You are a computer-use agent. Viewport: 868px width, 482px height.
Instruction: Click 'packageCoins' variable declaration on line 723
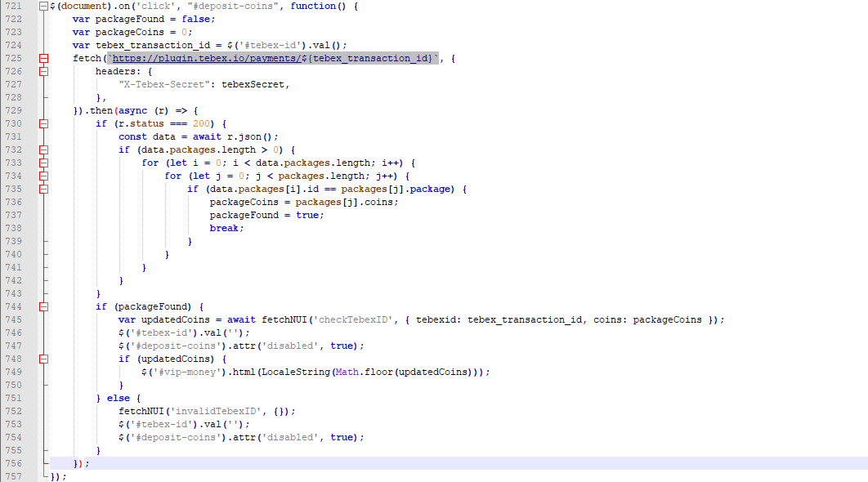[129, 32]
